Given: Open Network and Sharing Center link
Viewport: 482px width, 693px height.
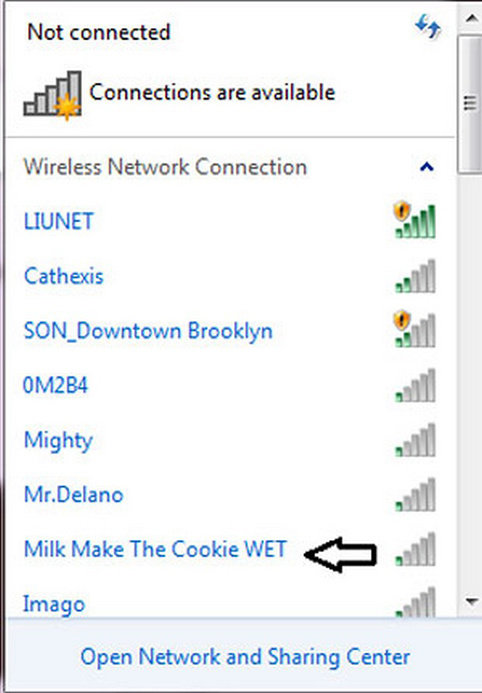Looking at the screenshot, I should pos(245,657).
